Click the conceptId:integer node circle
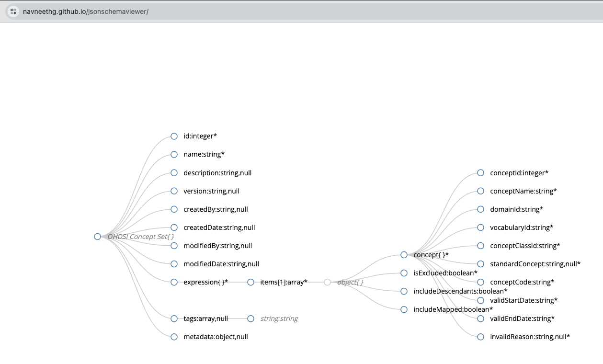The width and height of the screenshot is (603, 364). click(x=481, y=173)
